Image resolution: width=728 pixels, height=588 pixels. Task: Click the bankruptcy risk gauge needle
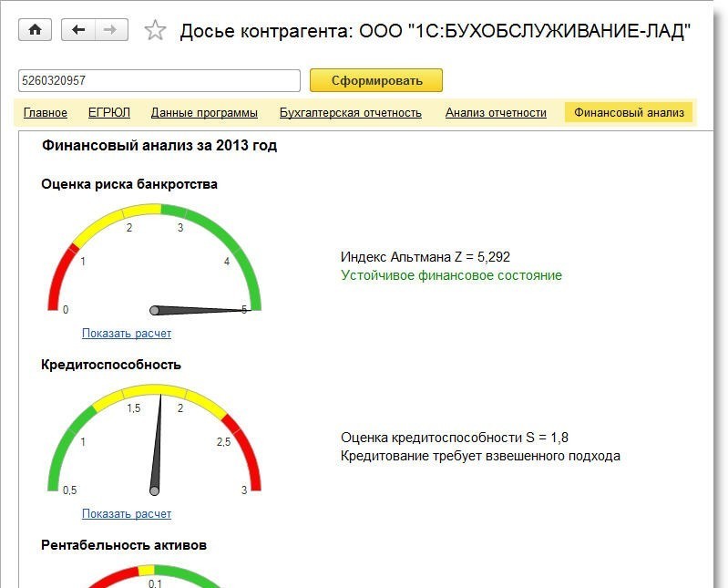(x=200, y=311)
